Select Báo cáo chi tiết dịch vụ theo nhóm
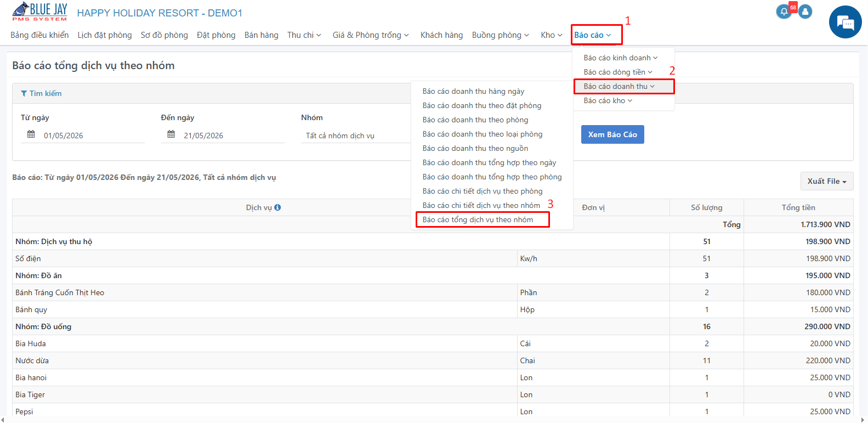The width and height of the screenshot is (868, 423). [x=481, y=205]
